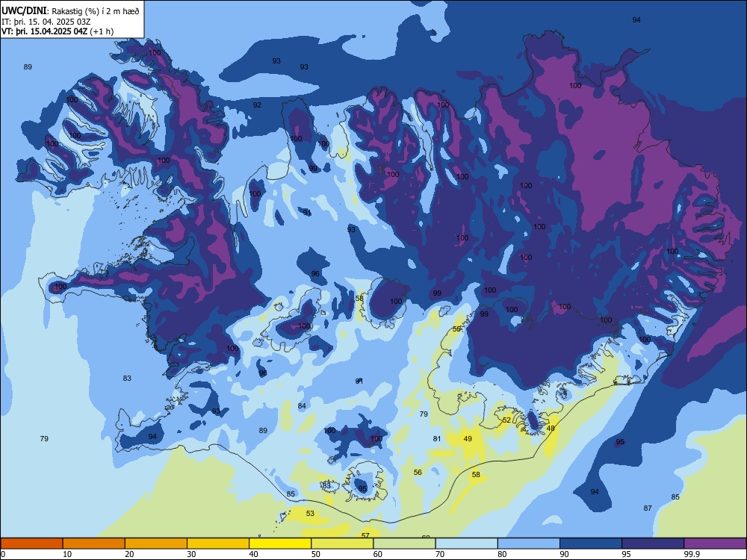747x560 pixels.
Task: Click the dark orange 0–10 legend swatch
Action: tap(31, 544)
